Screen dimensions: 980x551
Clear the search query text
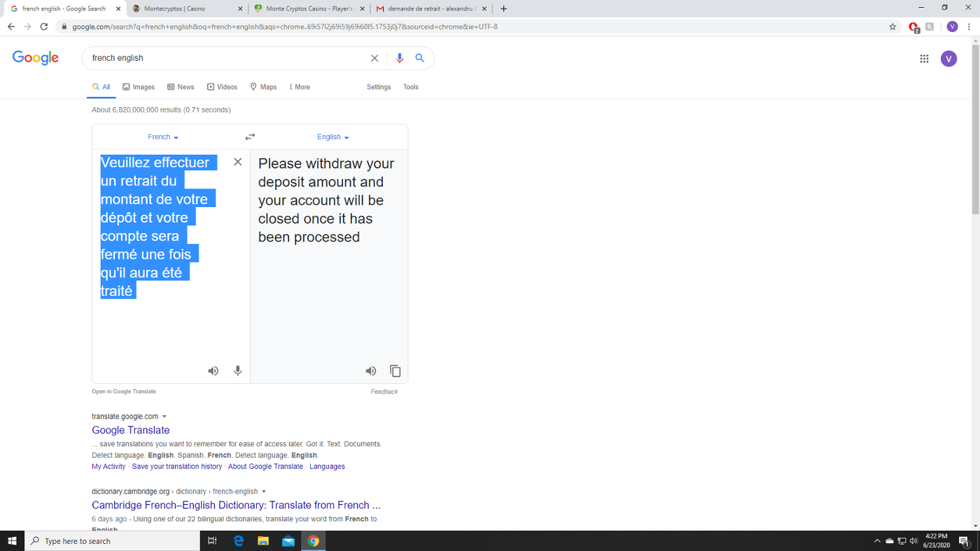tap(374, 58)
